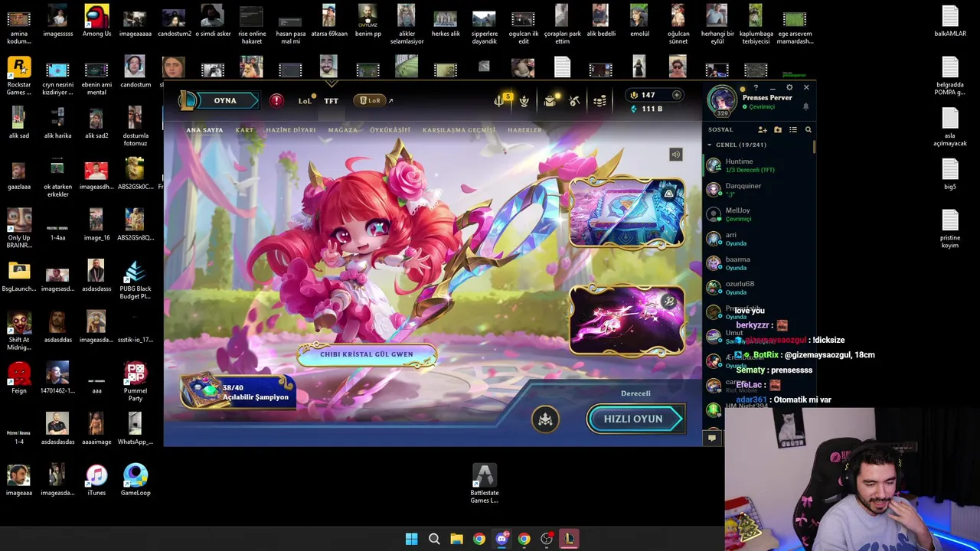Screen dimensions: 980x551
Task: Select the Battlestate Games Launcher desktop icon
Action: pos(484,484)
